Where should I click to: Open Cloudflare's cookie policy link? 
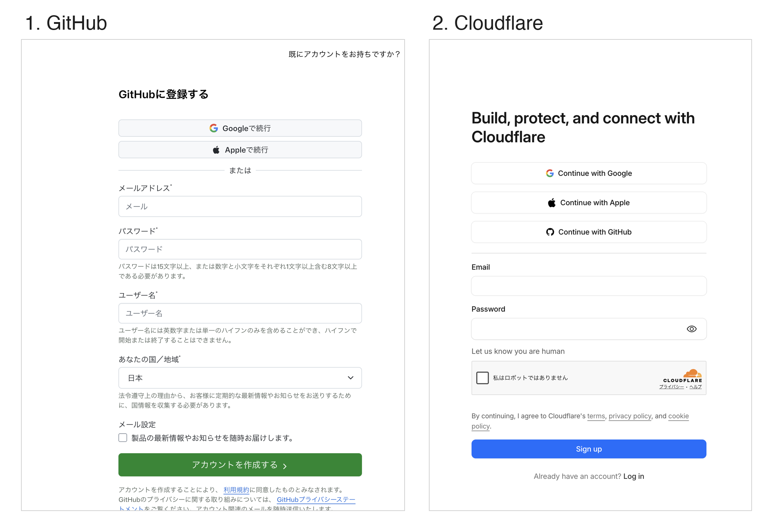tap(678, 416)
